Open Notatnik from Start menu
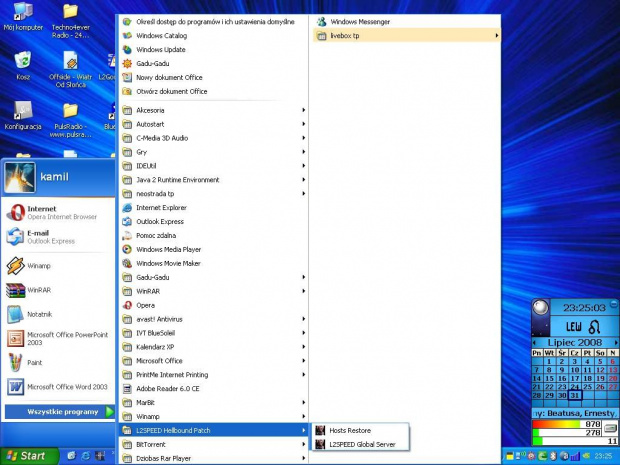 coord(58,314)
